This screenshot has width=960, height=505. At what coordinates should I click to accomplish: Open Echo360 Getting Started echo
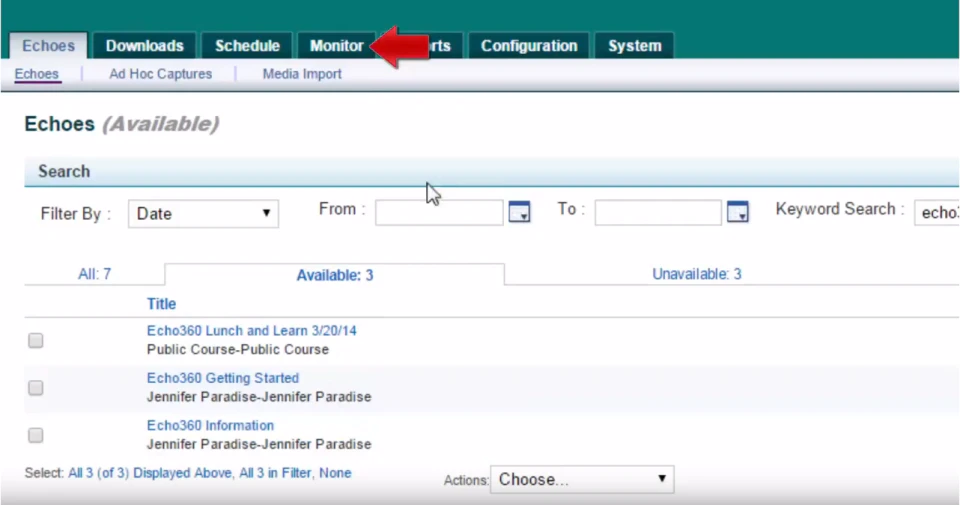(x=223, y=378)
